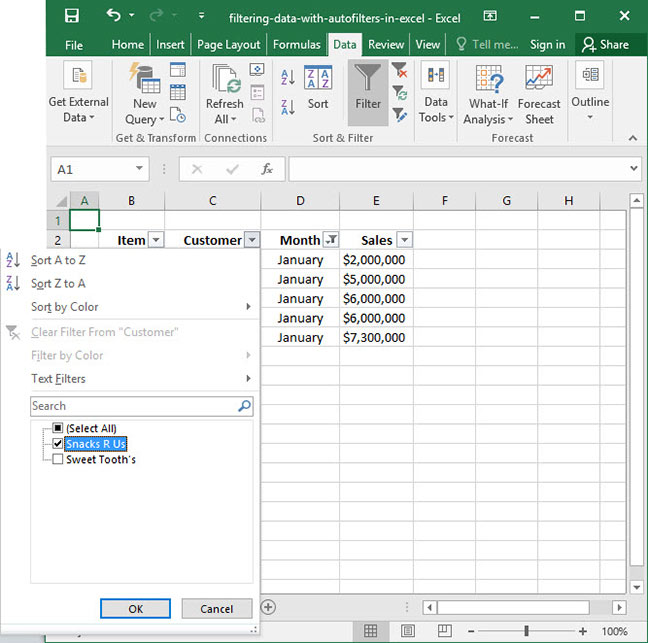
Task: Click the Recent Sources icon
Action: point(178,115)
